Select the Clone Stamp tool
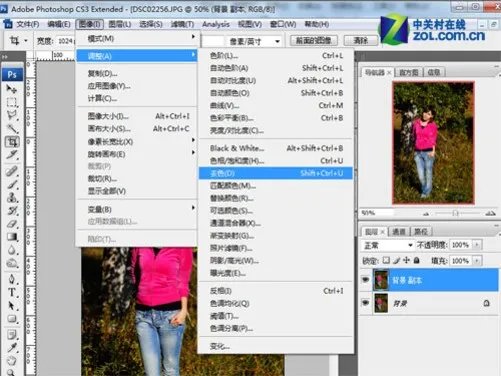 [12, 197]
